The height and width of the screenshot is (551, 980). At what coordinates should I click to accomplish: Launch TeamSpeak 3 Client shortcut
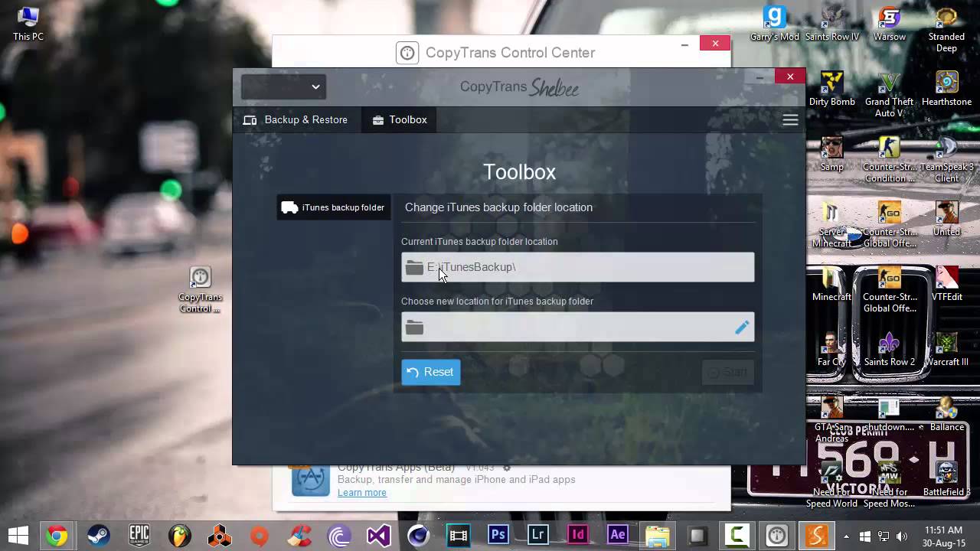click(947, 159)
